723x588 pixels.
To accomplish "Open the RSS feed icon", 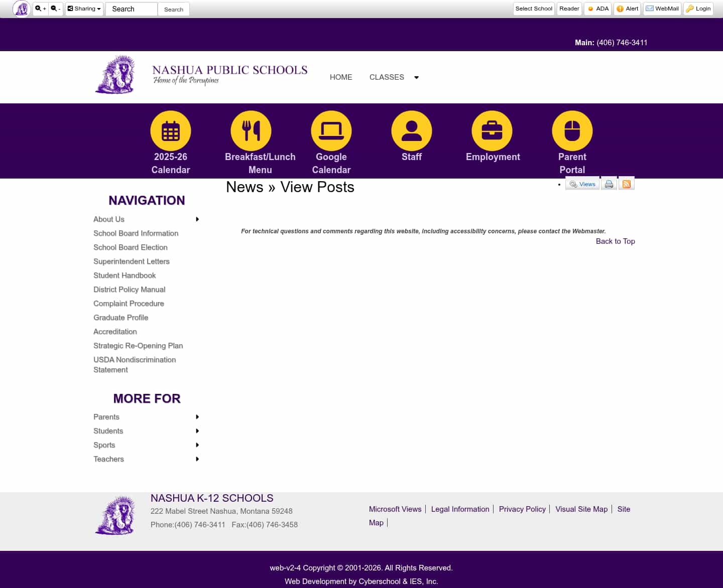I will 626,183.
